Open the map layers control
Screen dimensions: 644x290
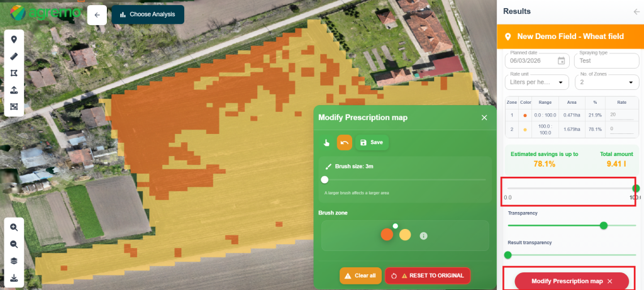(x=14, y=261)
